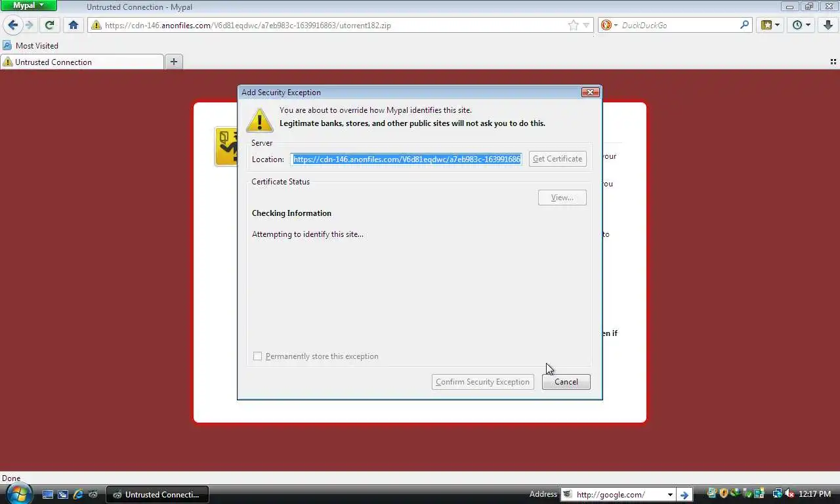Click the untrusted-site yellow warning image
The width and height of the screenshot is (840, 504).
pyautogui.click(x=226, y=146)
